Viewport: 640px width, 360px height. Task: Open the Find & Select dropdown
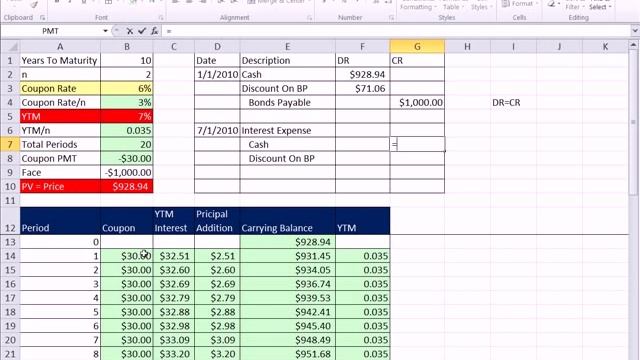click(x=600, y=7)
